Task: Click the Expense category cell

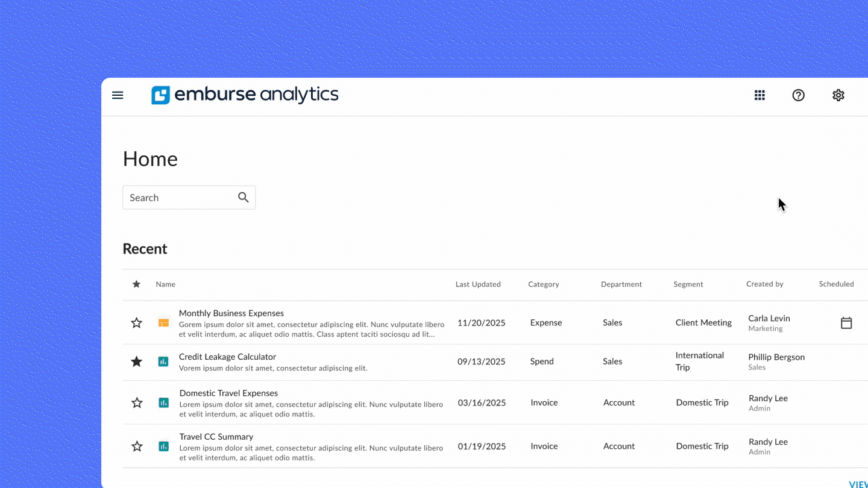Action: (546, 323)
